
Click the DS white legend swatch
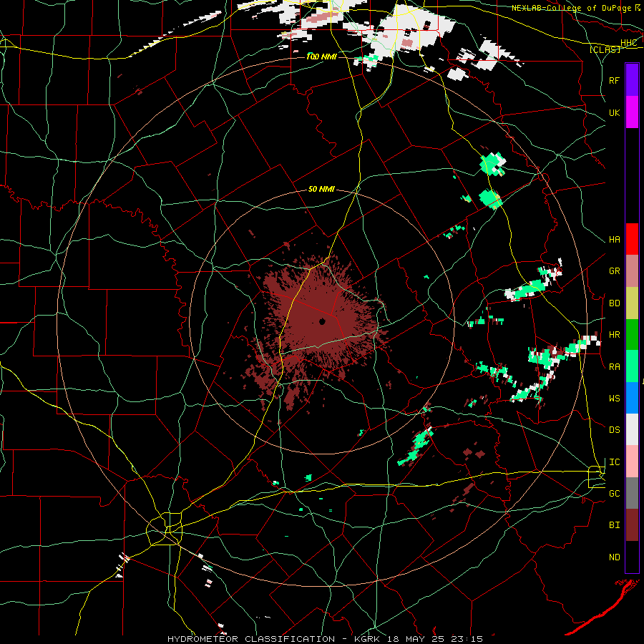(x=632, y=429)
